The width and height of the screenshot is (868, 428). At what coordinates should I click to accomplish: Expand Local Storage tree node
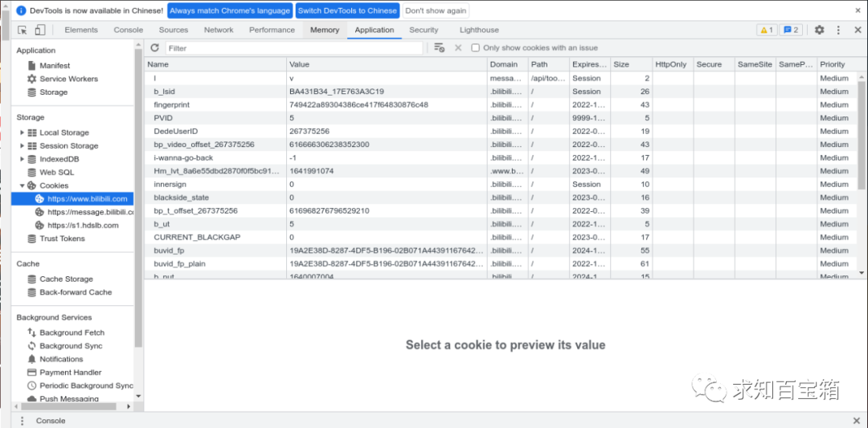pos(23,132)
